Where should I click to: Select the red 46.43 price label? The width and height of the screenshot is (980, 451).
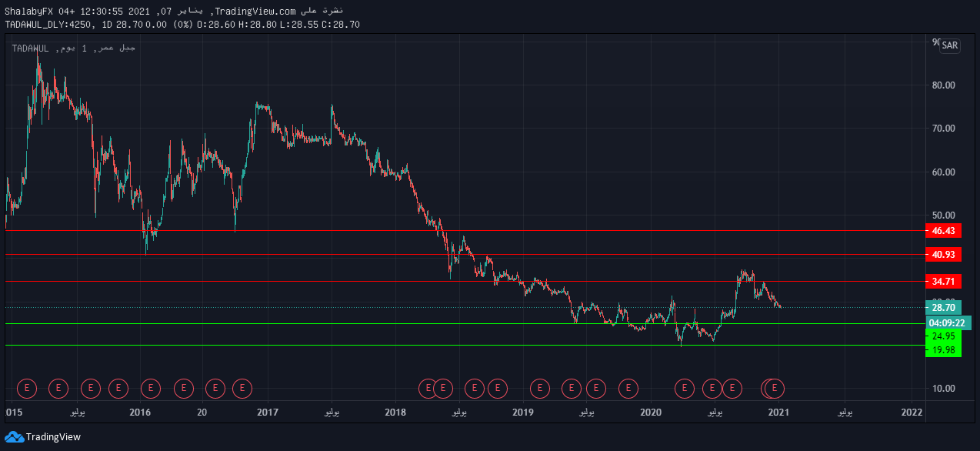point(943,231)
